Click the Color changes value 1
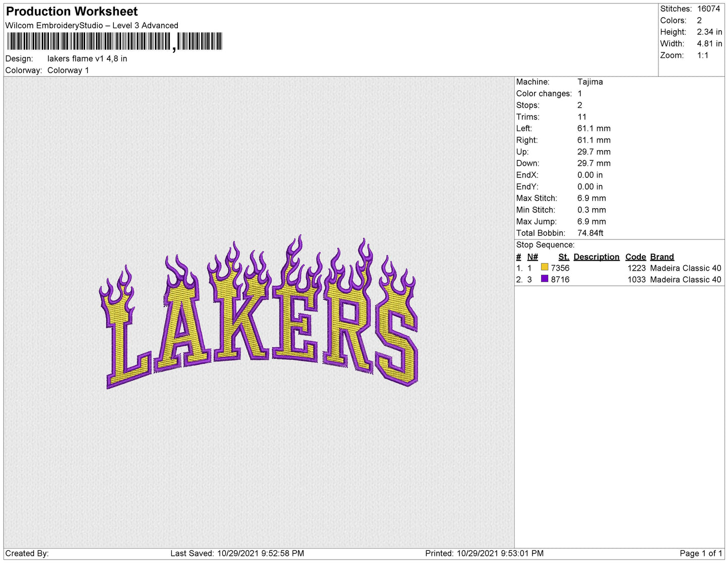 point(580,94)
